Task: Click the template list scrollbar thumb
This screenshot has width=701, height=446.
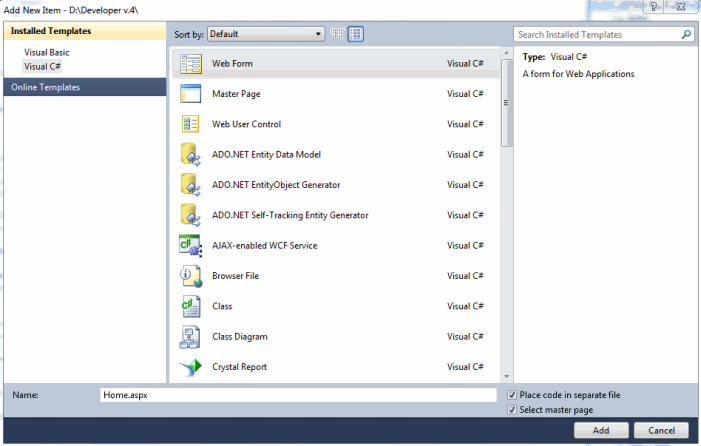Action: 507,103
